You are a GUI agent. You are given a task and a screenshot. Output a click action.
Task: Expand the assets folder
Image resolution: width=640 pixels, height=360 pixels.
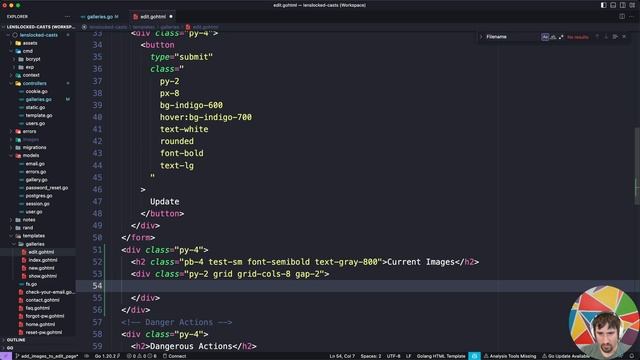[x=30, y=43]
